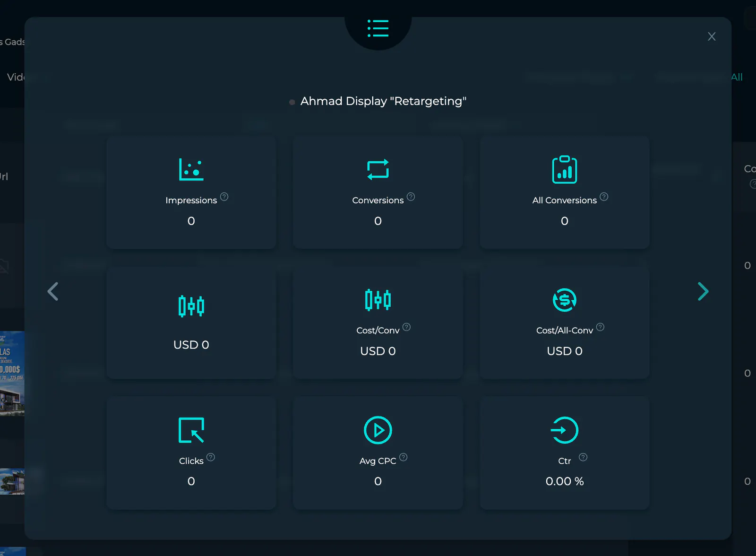The image size is (756, 556).
Task: Open the help tooltip next to Avg CPC
Action: point(404,457)
